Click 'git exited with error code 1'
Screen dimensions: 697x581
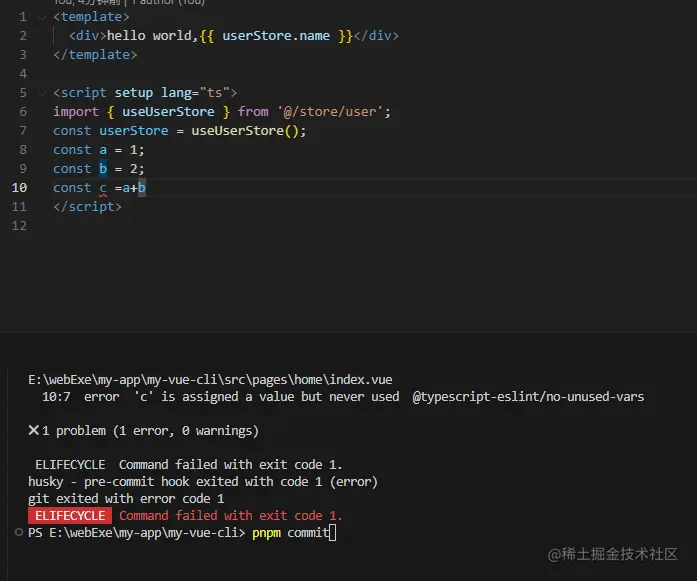click(x=126, y=499)
